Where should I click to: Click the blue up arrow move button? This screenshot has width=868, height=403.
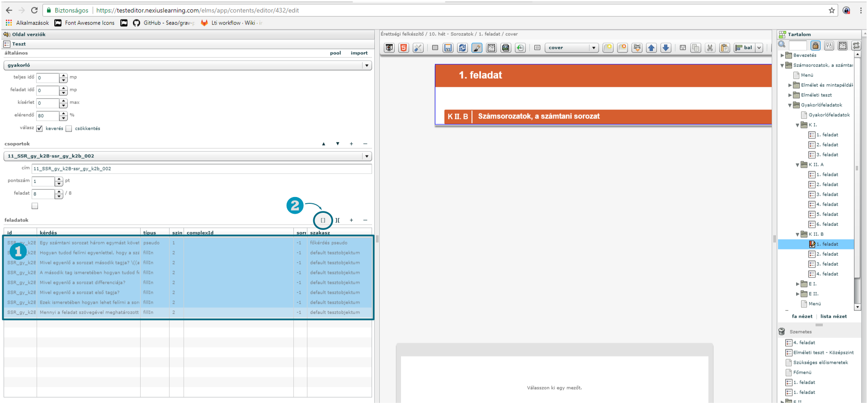pos(651,48)
